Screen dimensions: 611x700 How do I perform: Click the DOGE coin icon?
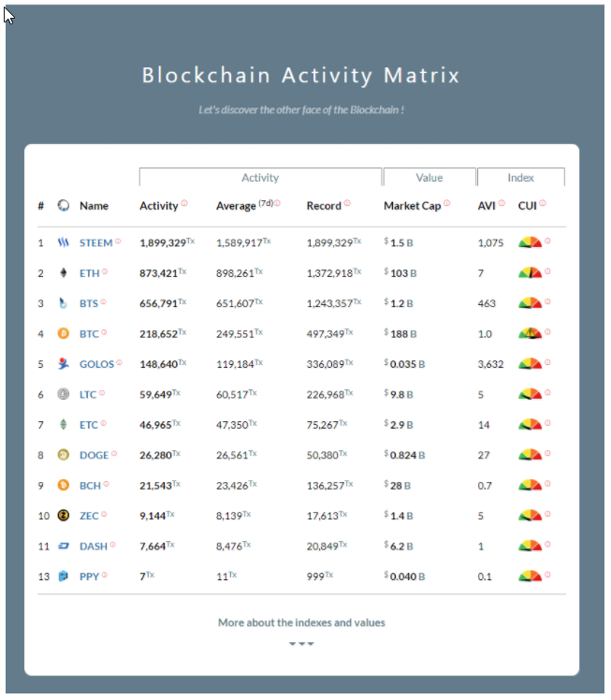coord(64,455)
